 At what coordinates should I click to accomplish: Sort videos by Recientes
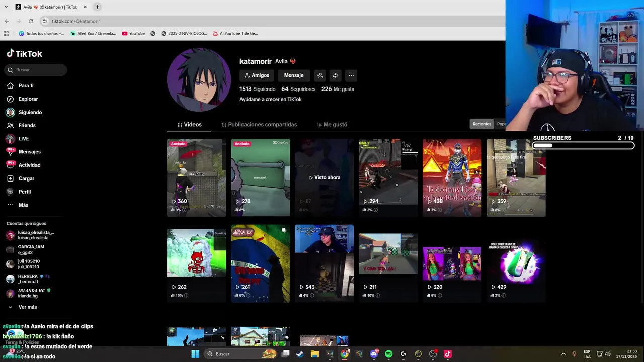tap(481, 124)
